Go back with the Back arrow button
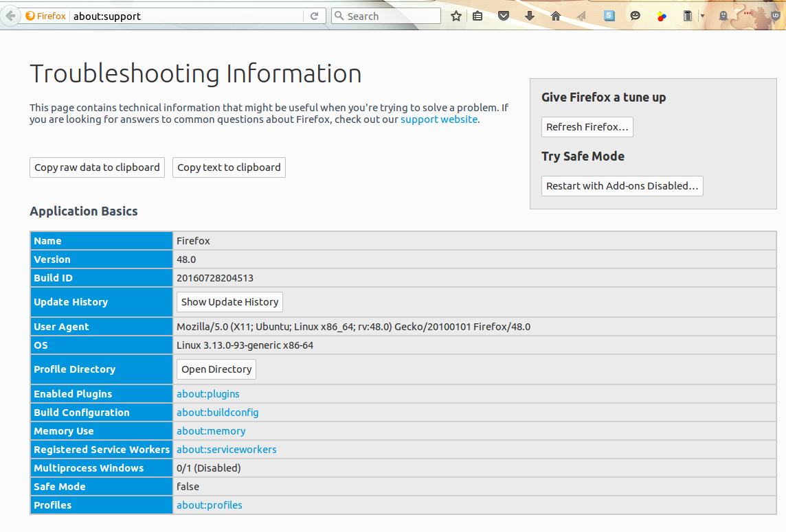Screen dimensions: 786x532 10,16
